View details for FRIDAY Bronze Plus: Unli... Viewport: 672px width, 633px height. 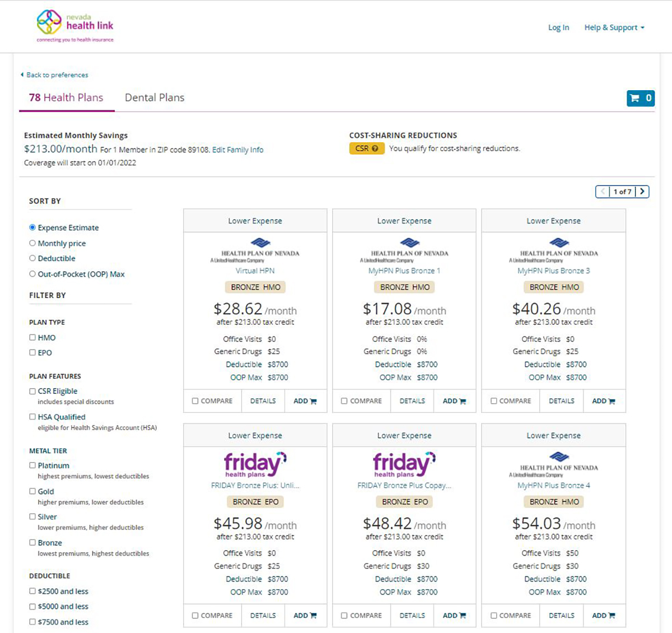[x=263, y=616]
